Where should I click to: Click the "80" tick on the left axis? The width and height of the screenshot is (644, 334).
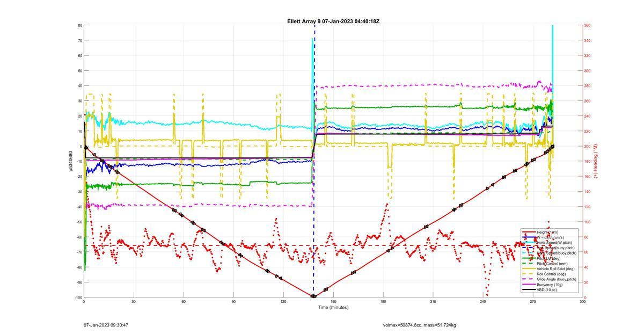(x=79, y=25)
